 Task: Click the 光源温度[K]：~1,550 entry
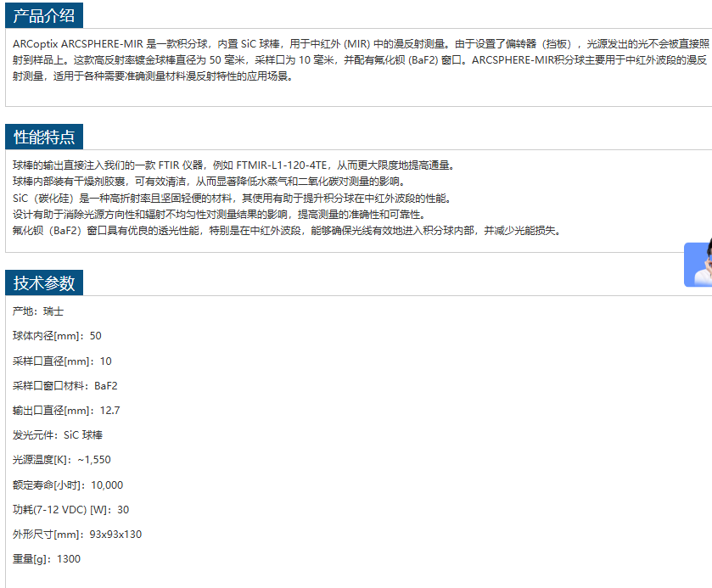coord(62,460)
